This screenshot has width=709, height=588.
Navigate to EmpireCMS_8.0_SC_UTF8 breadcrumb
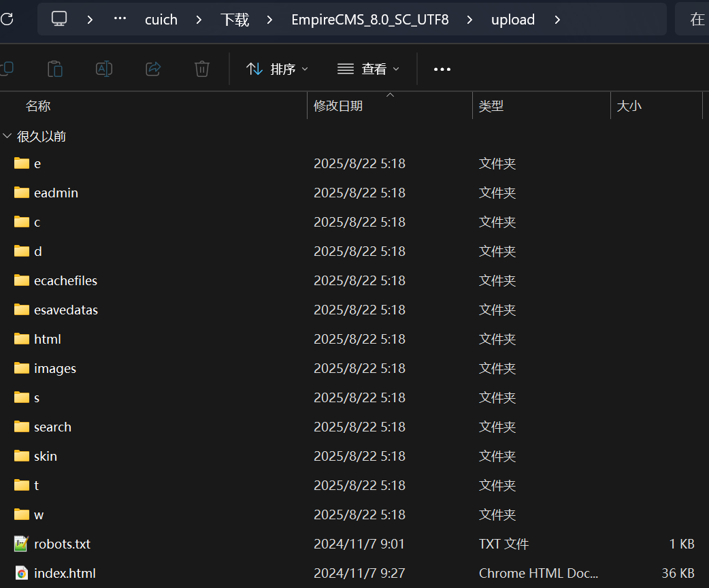(x=369, y=20)
